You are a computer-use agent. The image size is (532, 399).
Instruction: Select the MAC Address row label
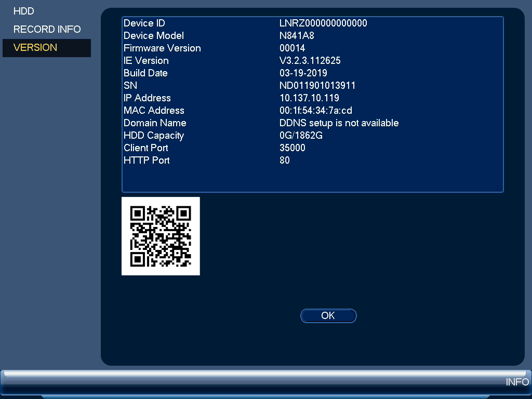click(154, 111)
